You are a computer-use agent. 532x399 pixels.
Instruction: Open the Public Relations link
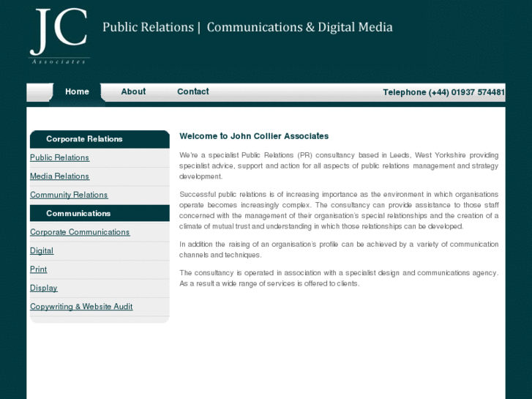click(x=59, y=157)
